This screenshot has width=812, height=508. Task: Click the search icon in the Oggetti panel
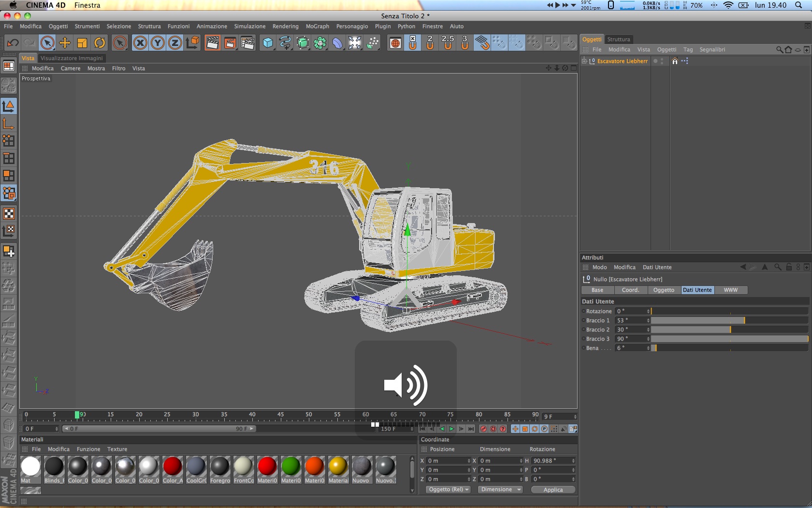click(x=779, y=50)
